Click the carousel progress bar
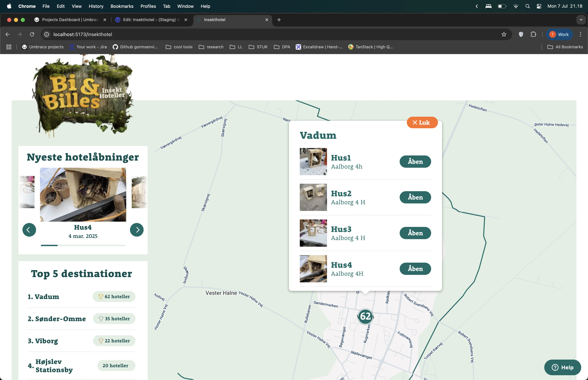 click(x=83, y=245)
